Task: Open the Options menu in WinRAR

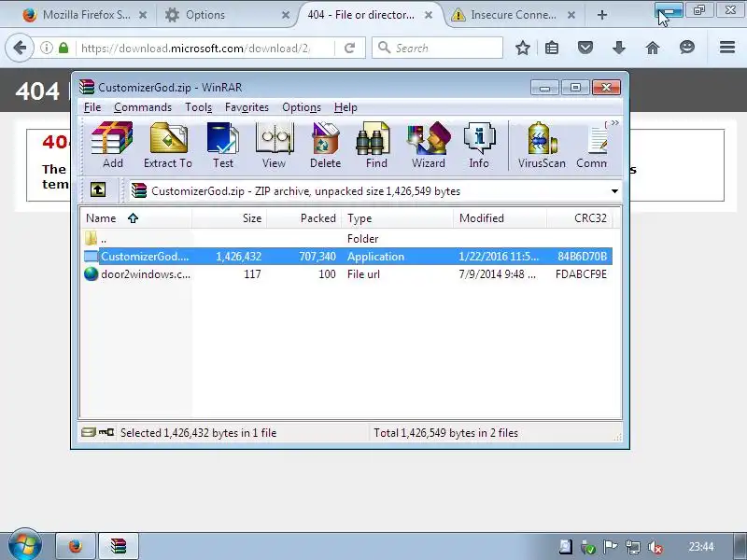Action: (x=301, y=107)
